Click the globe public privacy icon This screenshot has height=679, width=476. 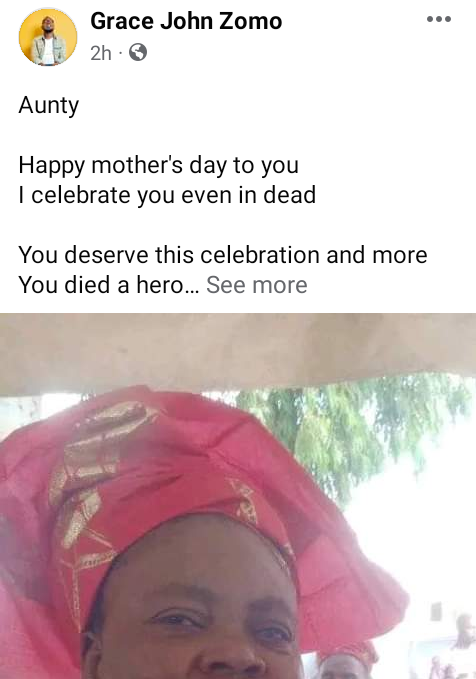pyautogui.click(x=138, y=53)
